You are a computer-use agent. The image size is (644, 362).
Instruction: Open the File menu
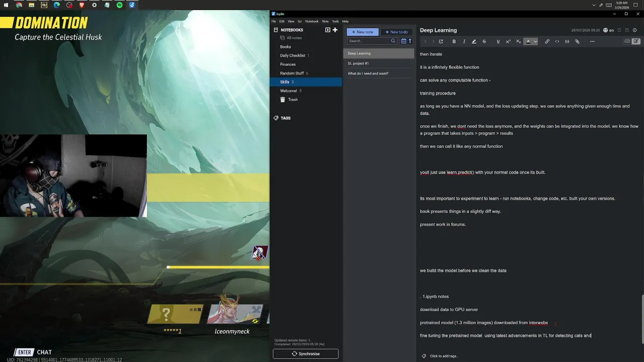pos(274,21)
